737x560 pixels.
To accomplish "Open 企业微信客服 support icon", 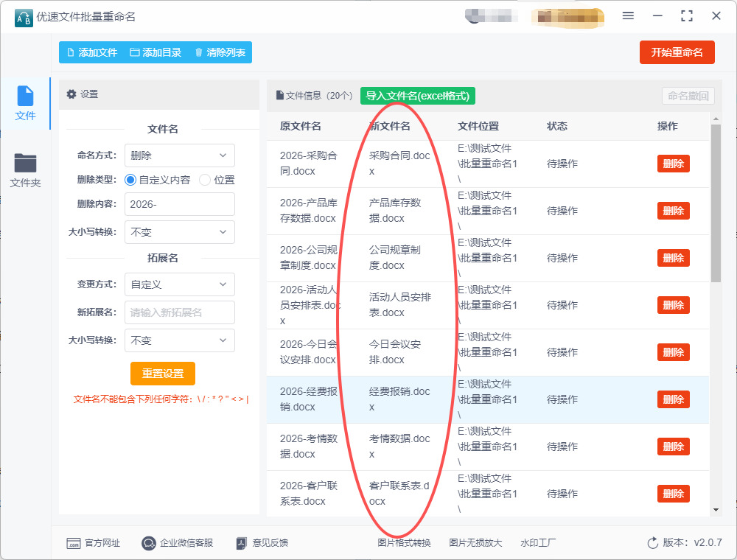I will [x=149, y=543].
